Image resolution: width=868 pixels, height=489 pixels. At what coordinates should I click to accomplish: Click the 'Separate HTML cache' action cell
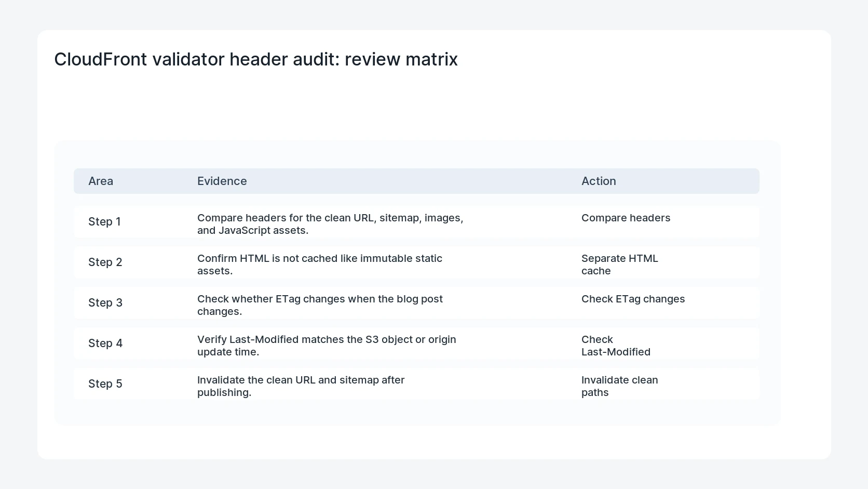[x=620, y=265]
